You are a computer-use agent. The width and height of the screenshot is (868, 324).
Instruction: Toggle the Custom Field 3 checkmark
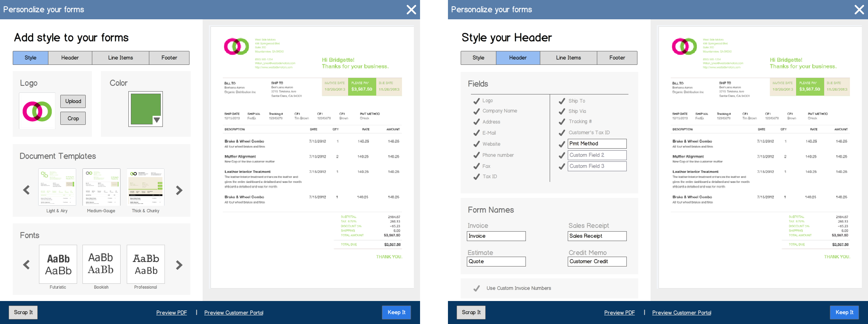(562, 166)
